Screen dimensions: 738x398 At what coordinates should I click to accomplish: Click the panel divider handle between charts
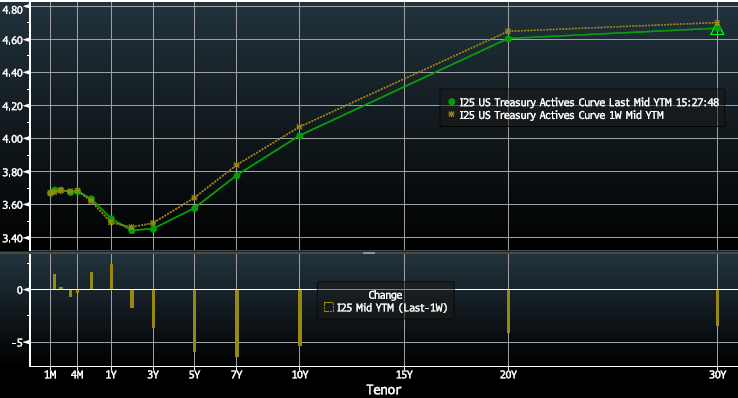(x=369, y=253)
